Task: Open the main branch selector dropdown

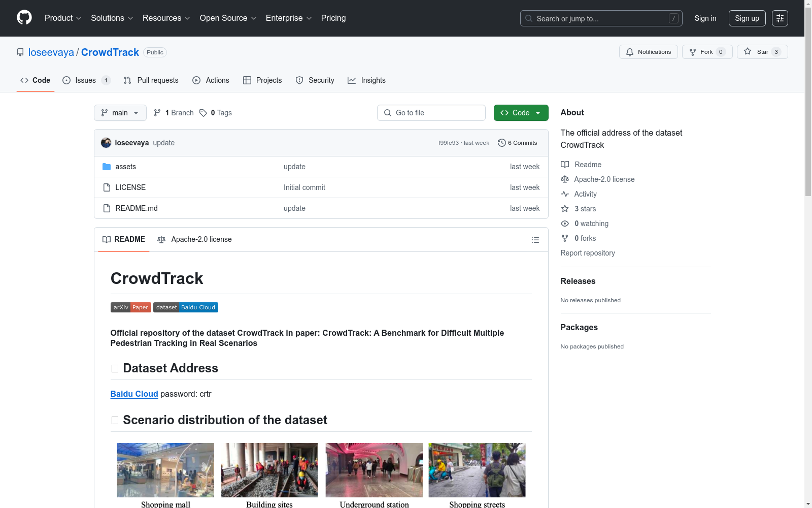Action: coord(120,113)
